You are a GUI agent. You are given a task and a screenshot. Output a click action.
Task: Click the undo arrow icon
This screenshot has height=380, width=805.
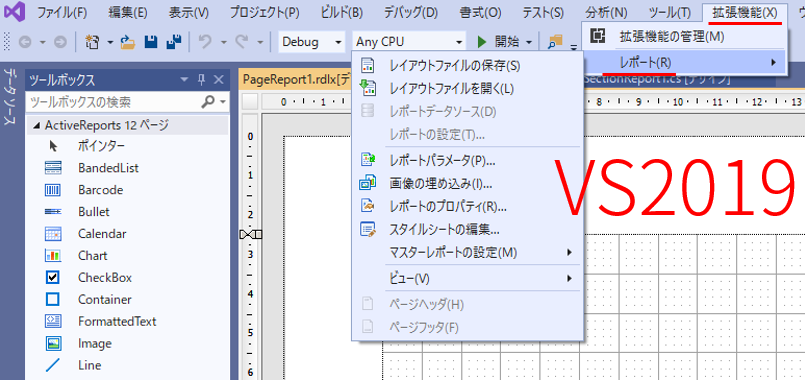pos(204,42)
